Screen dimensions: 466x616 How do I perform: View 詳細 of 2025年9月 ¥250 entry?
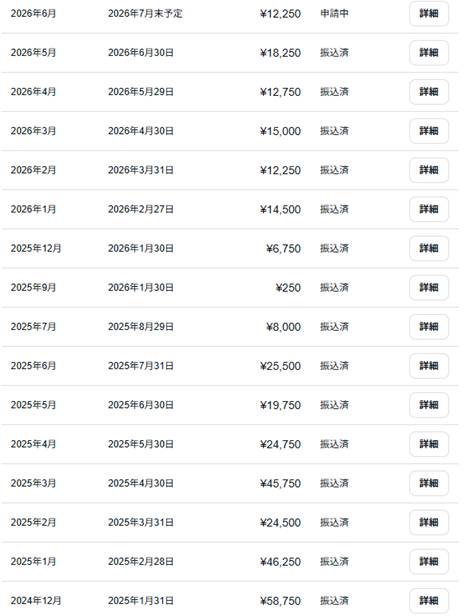pyautogui.click(x=429, y=288)
